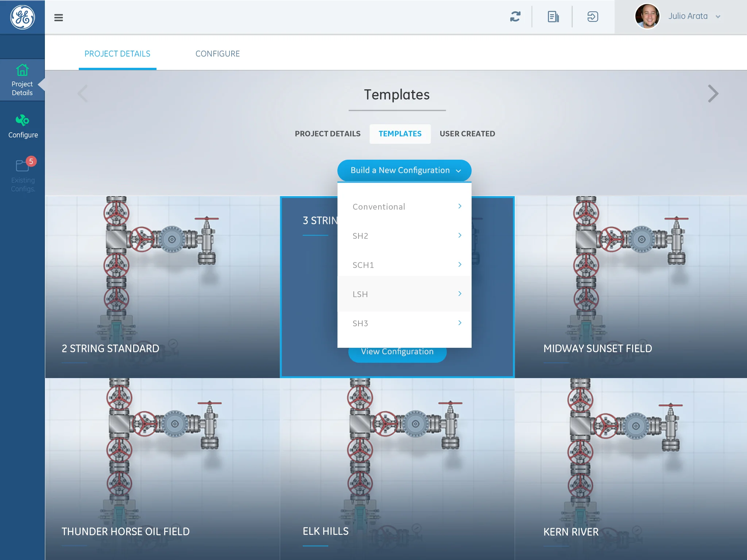Screen dimensions: 747x560
Task: Open the USER CREATED tab
Action: 467,134
